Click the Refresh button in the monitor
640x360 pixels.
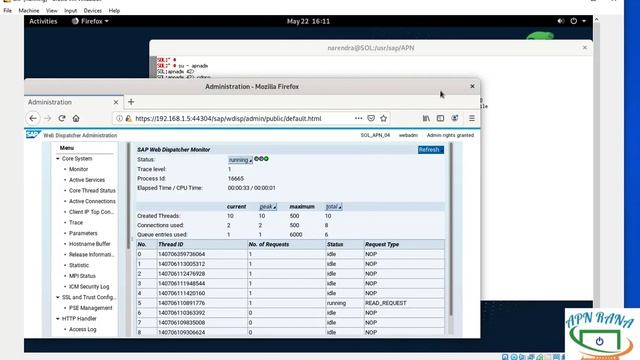click(x=431, y=150)
